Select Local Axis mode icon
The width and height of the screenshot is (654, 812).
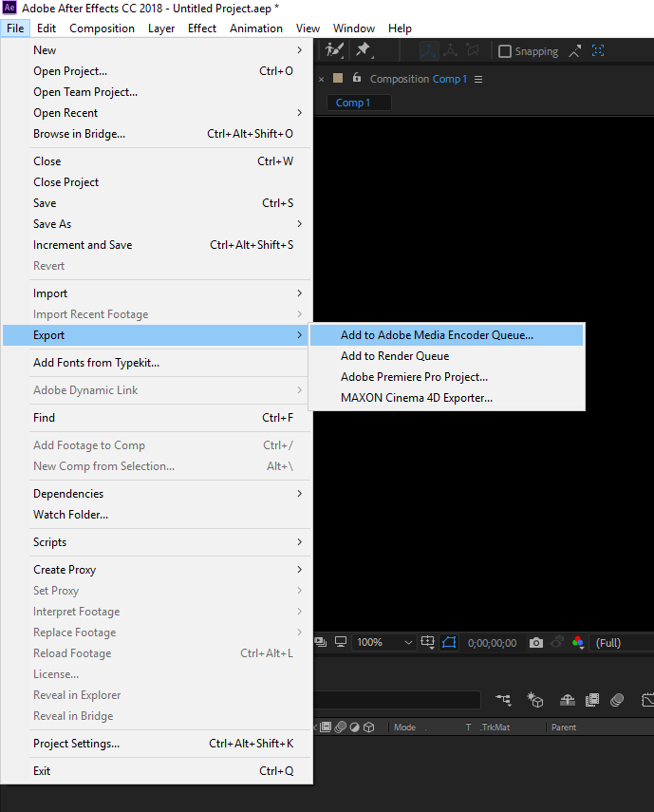click(428, 50)
